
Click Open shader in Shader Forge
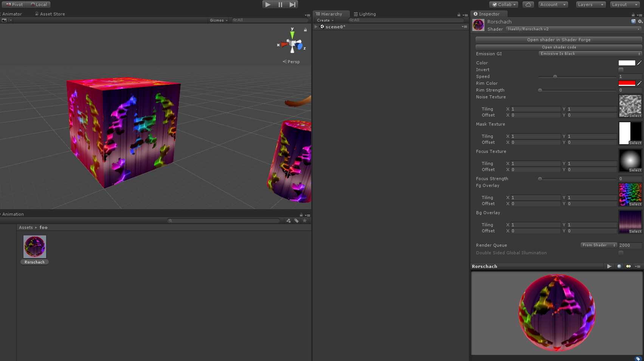(x=559, y=39)
